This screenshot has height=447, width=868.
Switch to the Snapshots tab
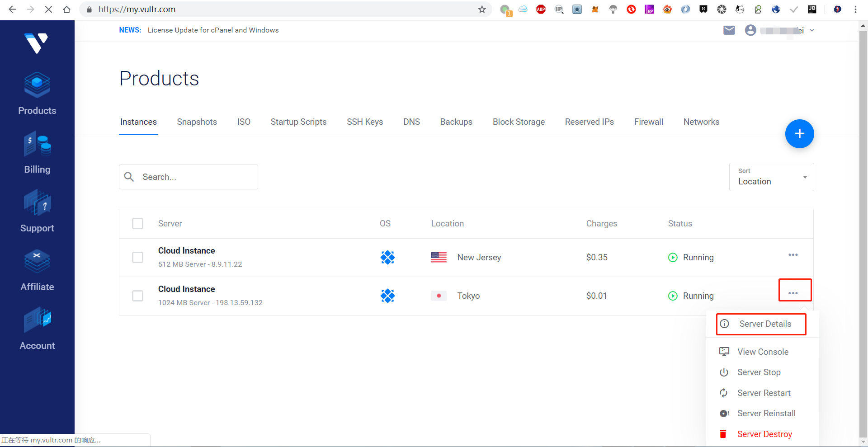[197, 122]
